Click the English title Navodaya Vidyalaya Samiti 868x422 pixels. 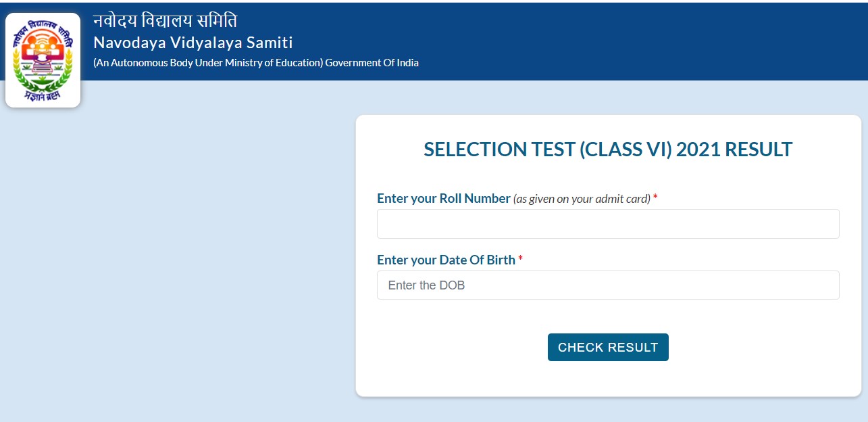point(193,43)
